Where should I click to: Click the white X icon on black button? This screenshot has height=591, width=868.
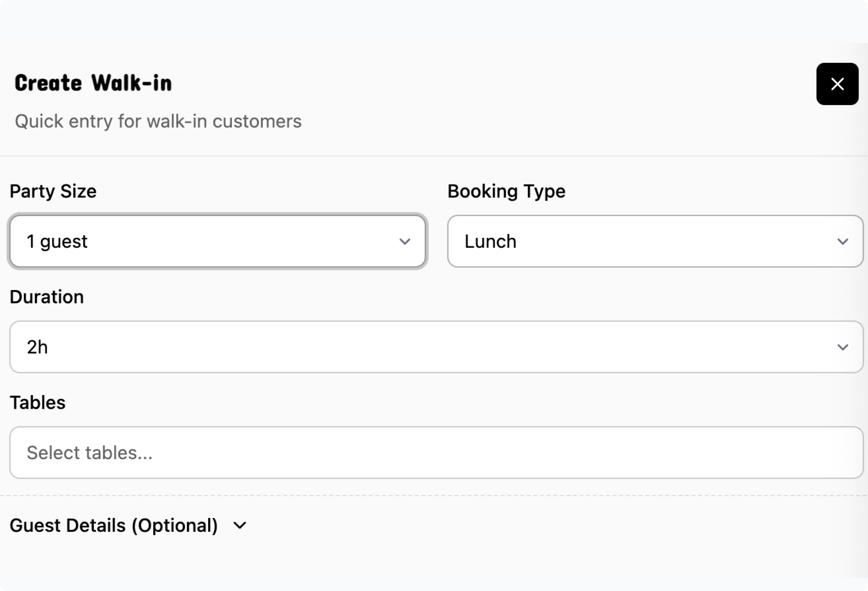[x=837, y=84]
